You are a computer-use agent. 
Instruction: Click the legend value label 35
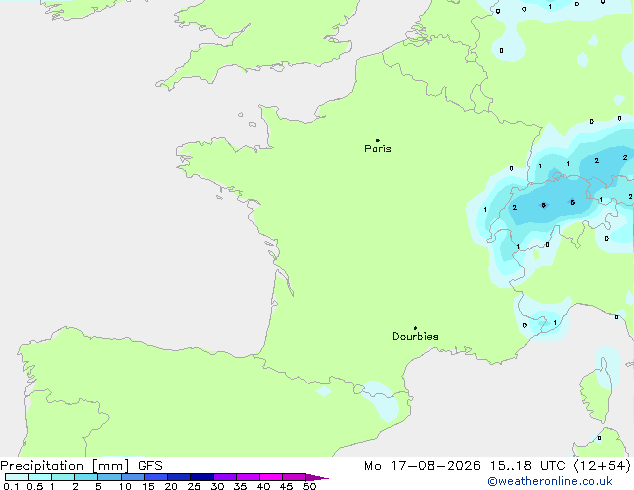[x=240, y=486]
